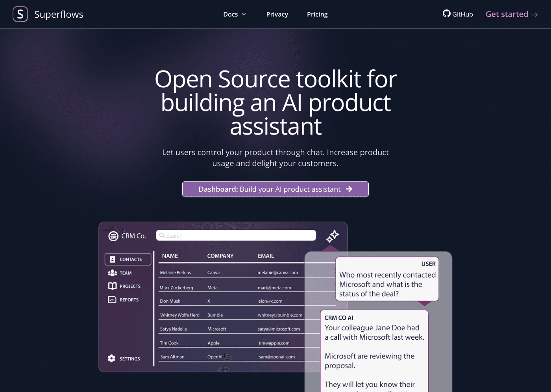The height and width of the screenshot is (392, 551).
Task: Click whitney@bumble.com email
Action: click(x=280, y=315)
